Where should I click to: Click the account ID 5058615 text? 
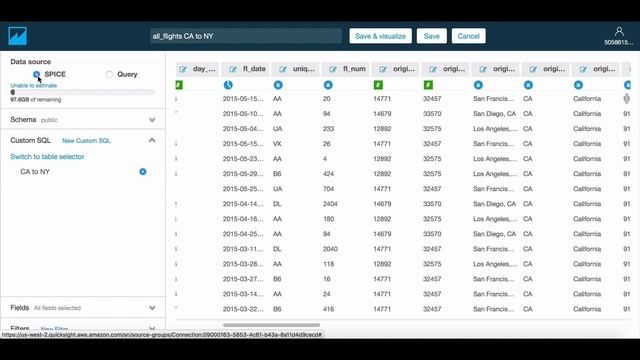point(619,42)
